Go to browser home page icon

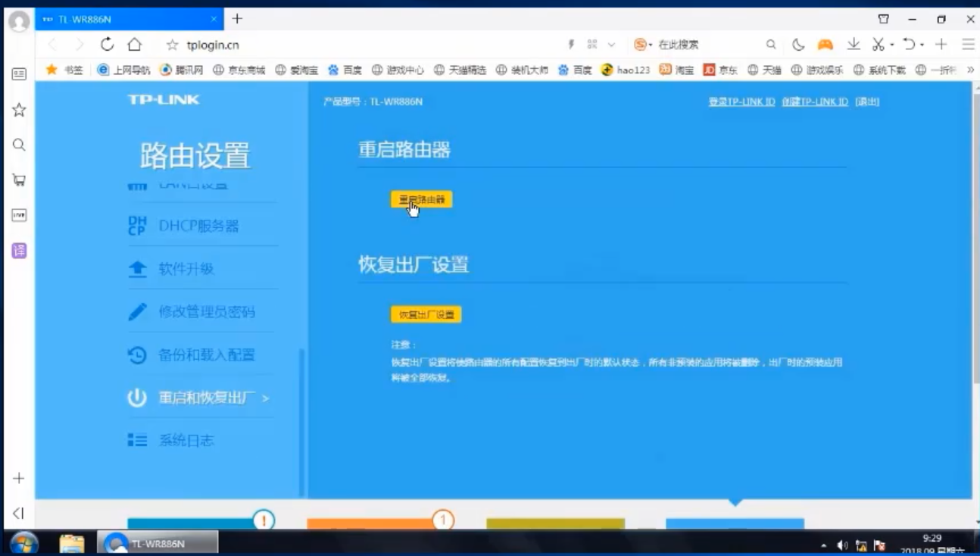pyautogui.click(x=134, y=45)
